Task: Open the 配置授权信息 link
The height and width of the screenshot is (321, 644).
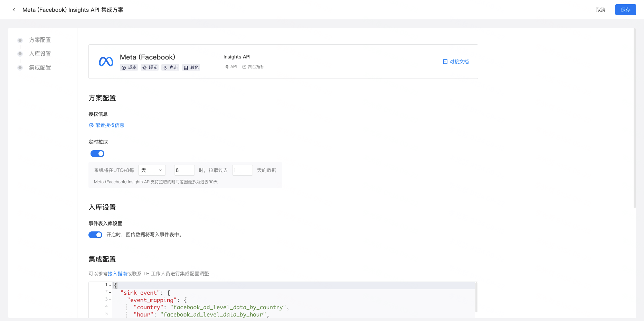Action: (x=110, y=125)
